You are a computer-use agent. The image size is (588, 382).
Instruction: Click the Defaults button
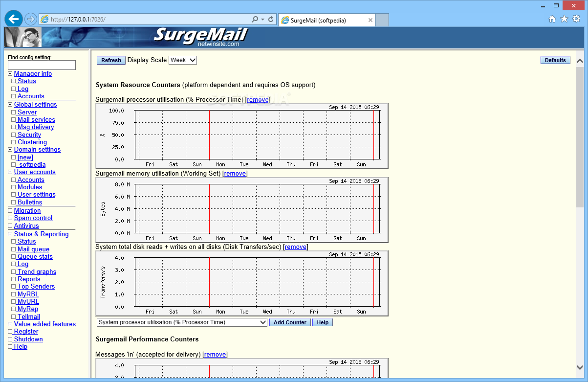pyautogui.click(x=555, y=60)
